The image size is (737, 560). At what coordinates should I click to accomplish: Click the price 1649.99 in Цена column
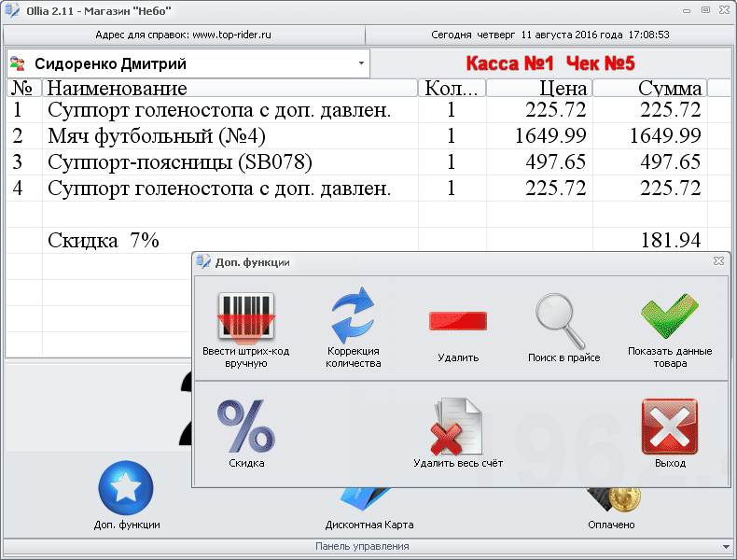click(550, 136)
